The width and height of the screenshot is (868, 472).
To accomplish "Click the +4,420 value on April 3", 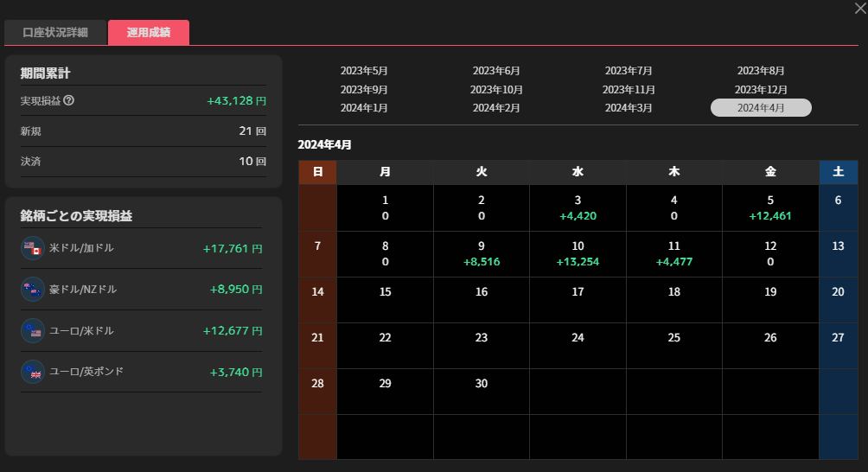I will click(578, 216).
